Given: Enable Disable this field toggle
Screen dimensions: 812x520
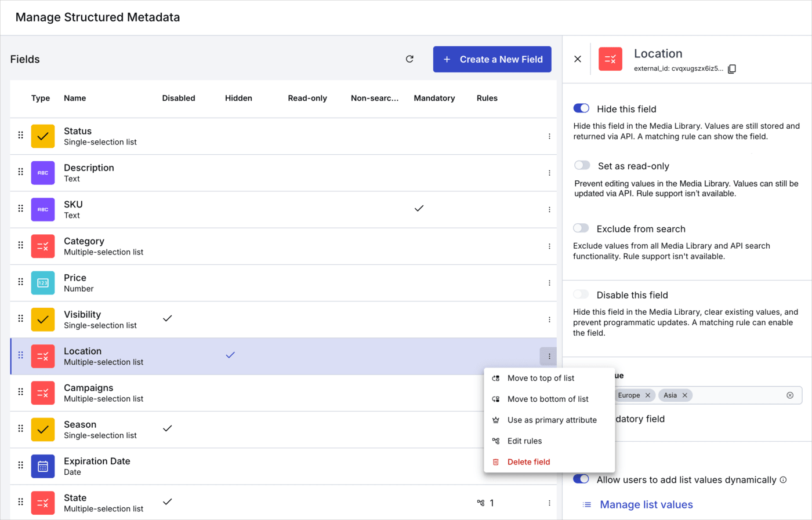Looking at the screenshot, I should point(581,294).
